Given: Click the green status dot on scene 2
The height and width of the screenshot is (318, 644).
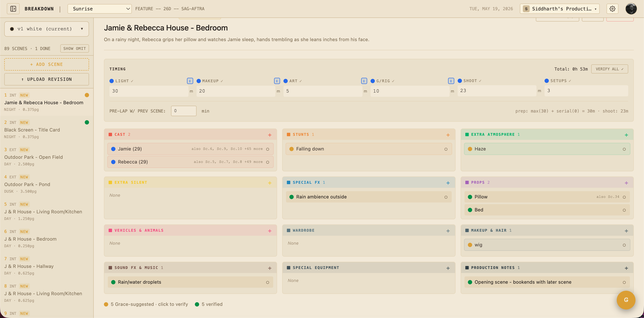Looking at the screenshot, I should [x=87, y=122].
